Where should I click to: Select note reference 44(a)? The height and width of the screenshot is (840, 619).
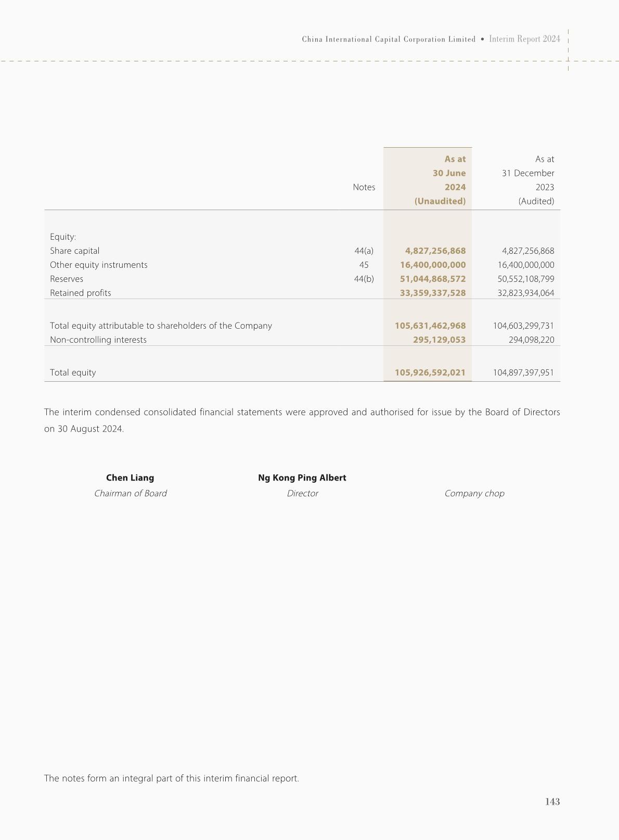point(364,251)
